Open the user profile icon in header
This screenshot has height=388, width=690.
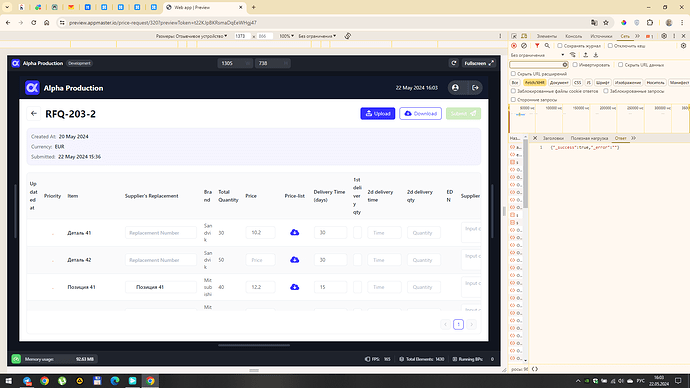coord(455,88)
